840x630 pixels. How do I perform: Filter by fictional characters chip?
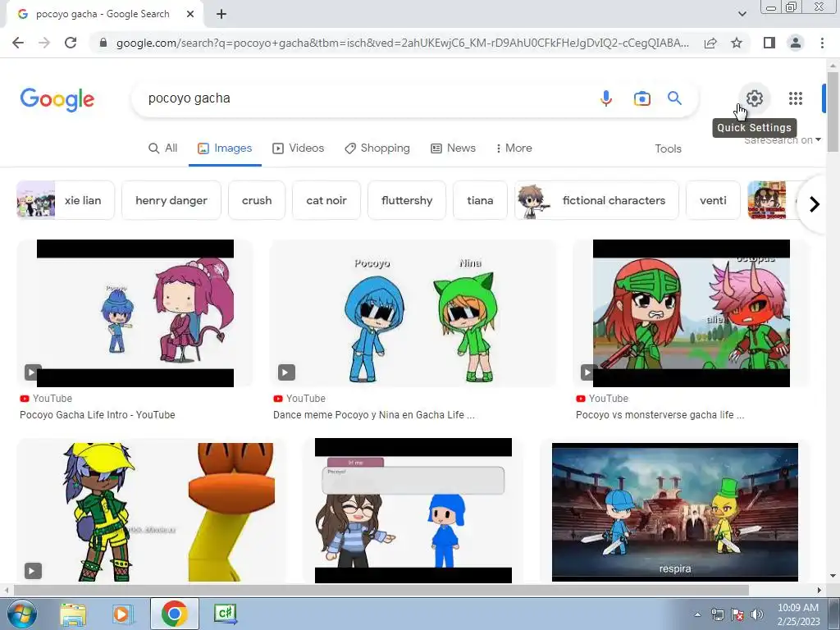tap(597, 200)
